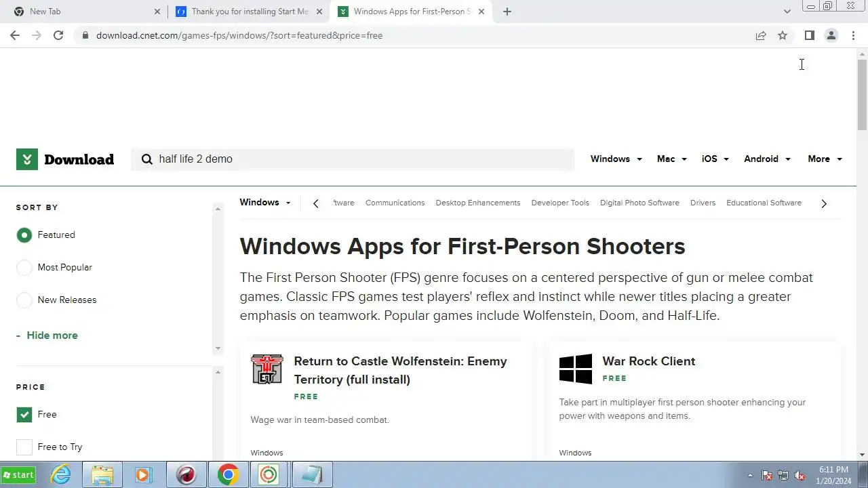Viewport: 868px width, 488px height.
Task: Open Windows platform dropdown in category bar
Action: (x=265, y=203)
